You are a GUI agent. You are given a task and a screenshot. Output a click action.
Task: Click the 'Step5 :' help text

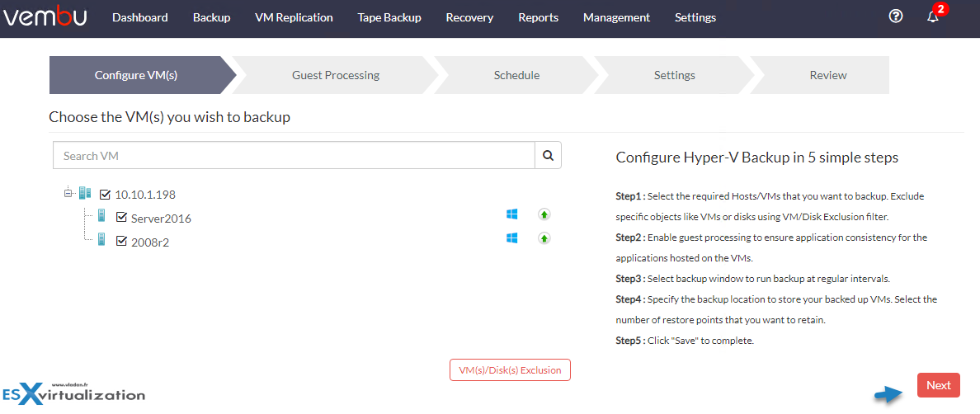[630, 341]
